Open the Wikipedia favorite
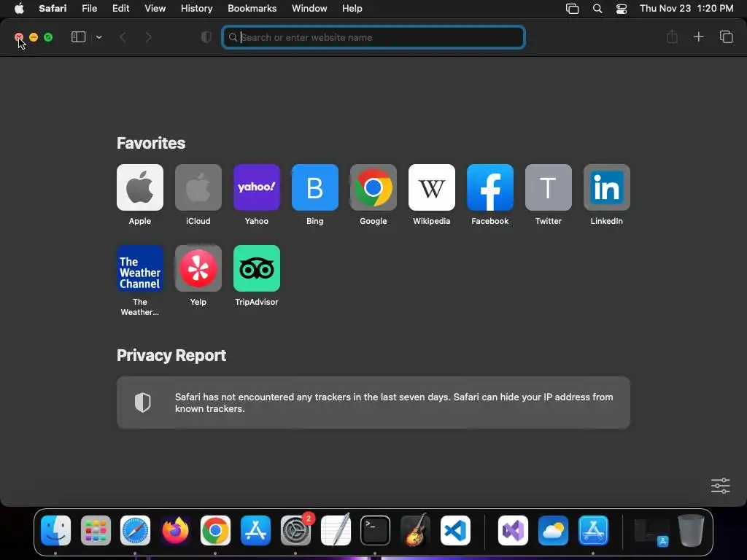747x560 pixels. point(432,187)
